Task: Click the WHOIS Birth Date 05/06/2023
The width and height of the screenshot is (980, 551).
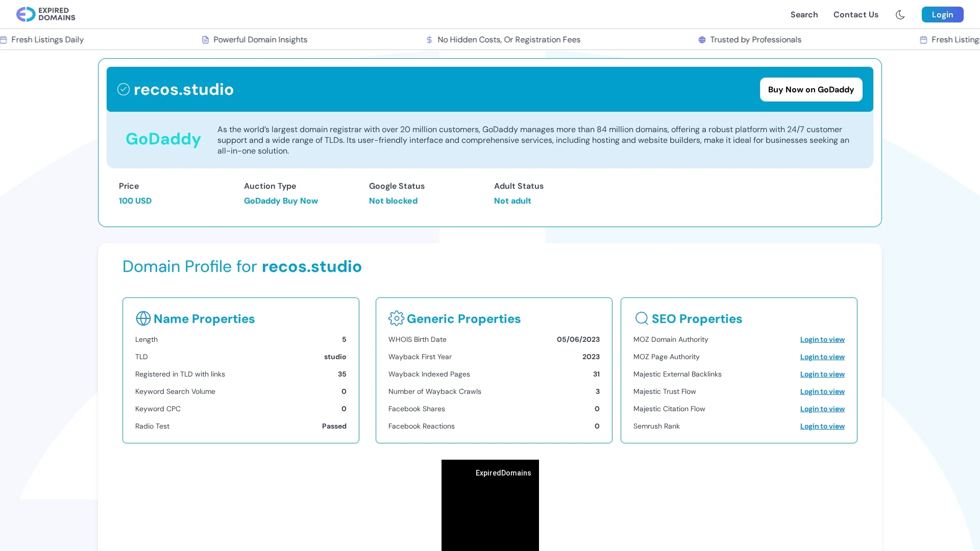Action: [x=578, y=340]
